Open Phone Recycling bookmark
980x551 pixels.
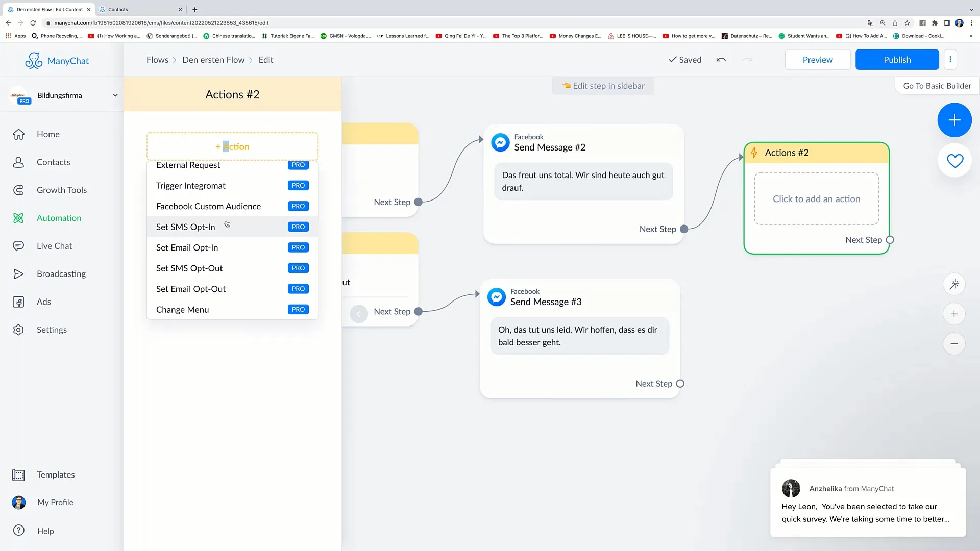click(x=57, y=36)
